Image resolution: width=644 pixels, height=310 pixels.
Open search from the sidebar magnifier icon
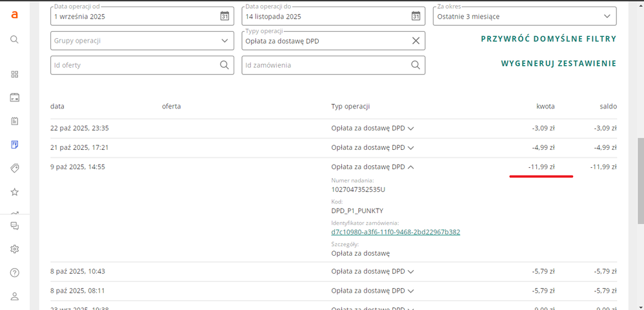click(x=14, y=39)
